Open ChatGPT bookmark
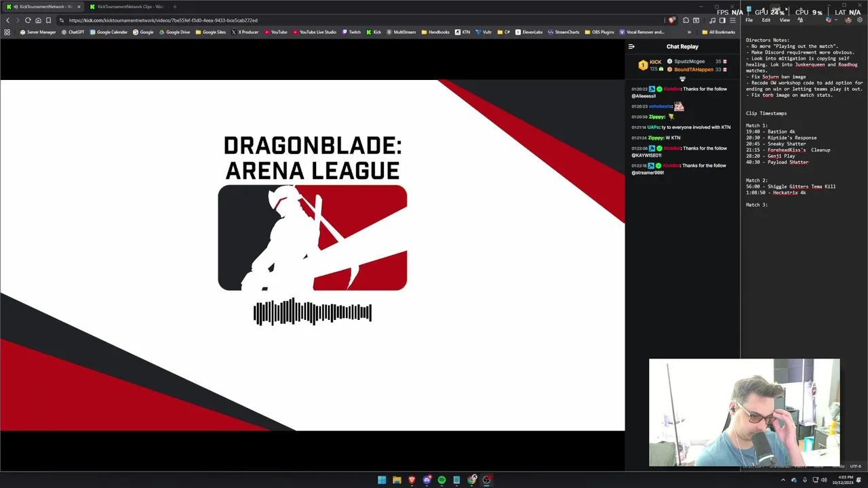The height and width of the screenshot is (488, 868). pos(73,32)
